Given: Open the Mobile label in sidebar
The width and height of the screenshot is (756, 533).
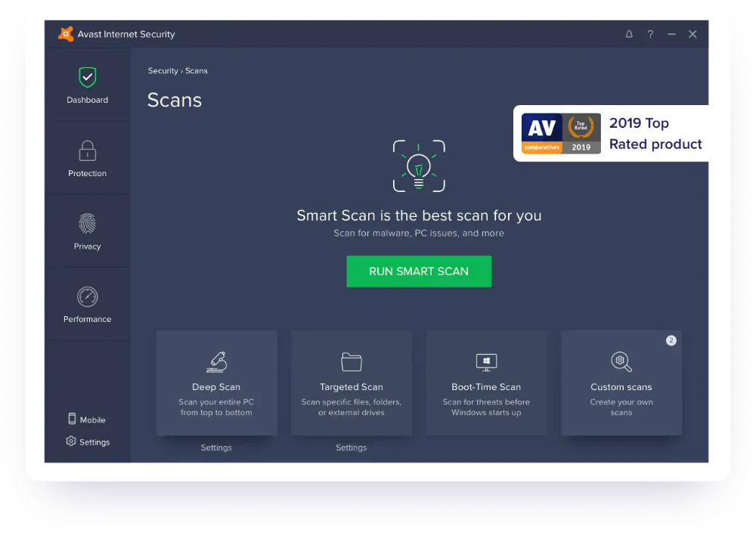Looking at the screenshot, I should [x=92, y=420].
